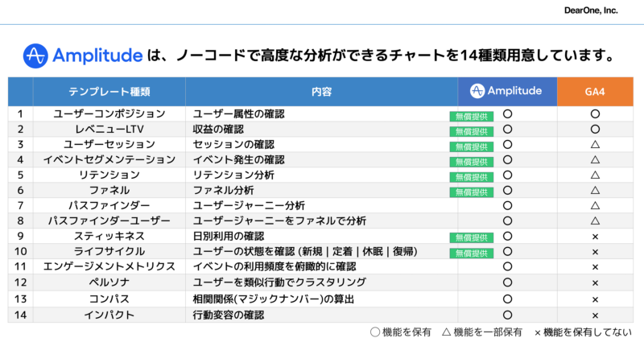The height and width of the screenshot is (338, 644).
Task: Click the Amplitude logo in the table header
Action: tap(506, 91)
